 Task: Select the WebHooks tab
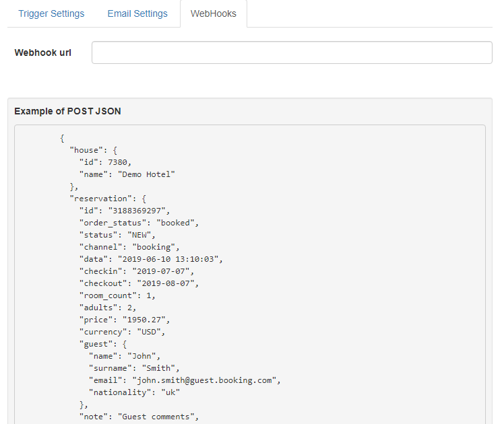click(x=214, y=14)
